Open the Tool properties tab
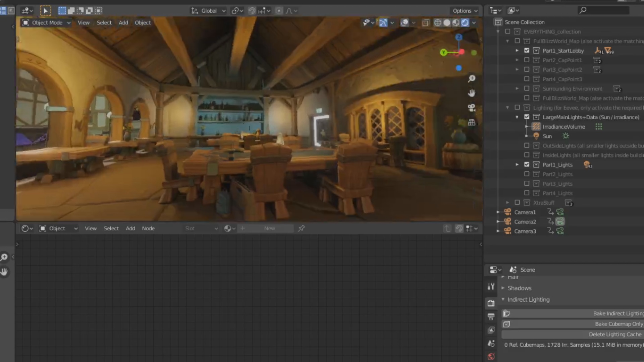Viewport: 644px width, 362px height. point(491,287)
